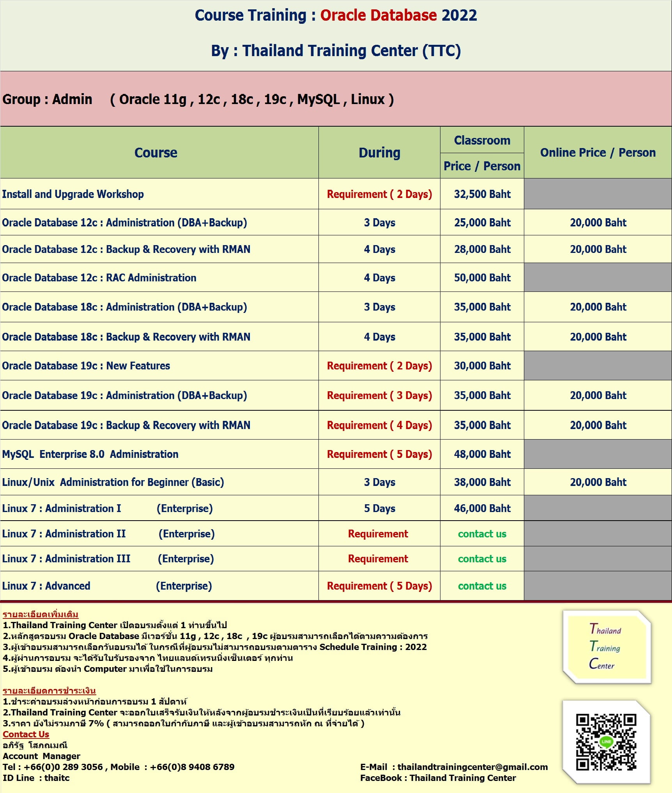Click the 50,000 Baht classroom price
The width and height of the screenshot is (672, 793).
point(482,277)
